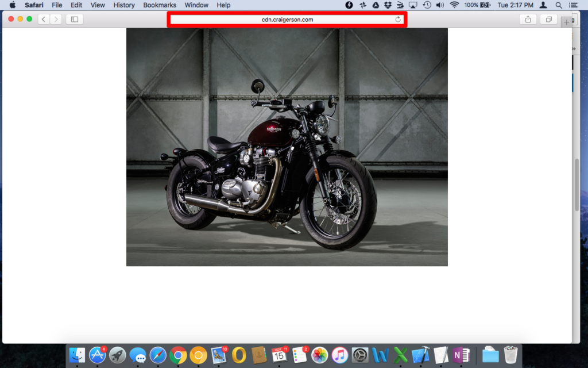
Task: Show all tabs overview
Action: point(548,20)
